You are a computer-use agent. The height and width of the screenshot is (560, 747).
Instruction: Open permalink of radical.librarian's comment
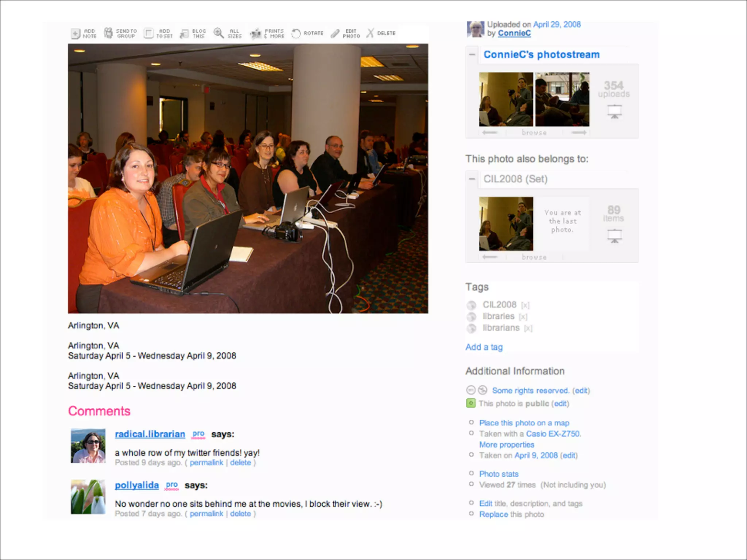(x=206, y=463)
